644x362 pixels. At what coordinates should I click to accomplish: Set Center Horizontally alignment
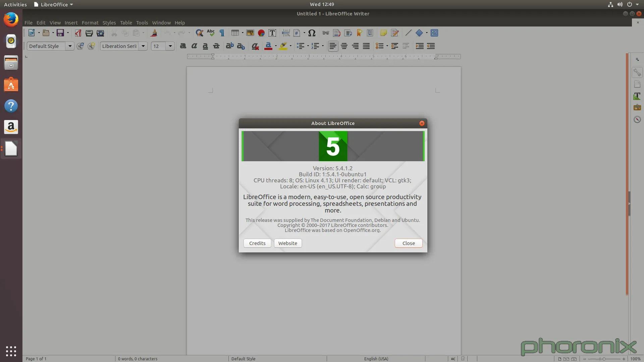[x=344, y=46]
